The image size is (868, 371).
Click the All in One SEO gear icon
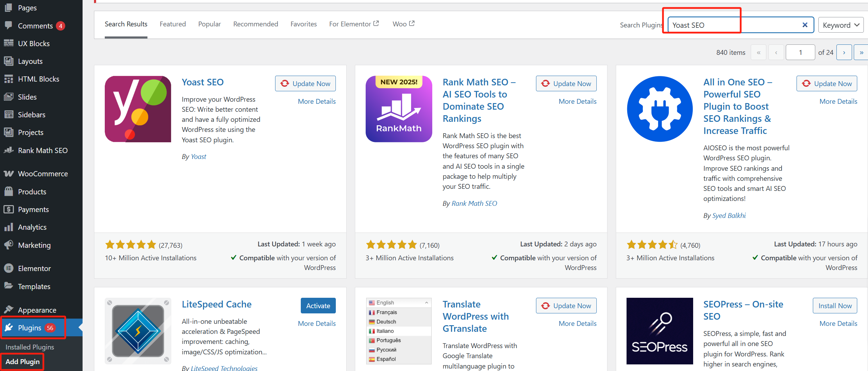pyautogui.click(x=659, y=109)
